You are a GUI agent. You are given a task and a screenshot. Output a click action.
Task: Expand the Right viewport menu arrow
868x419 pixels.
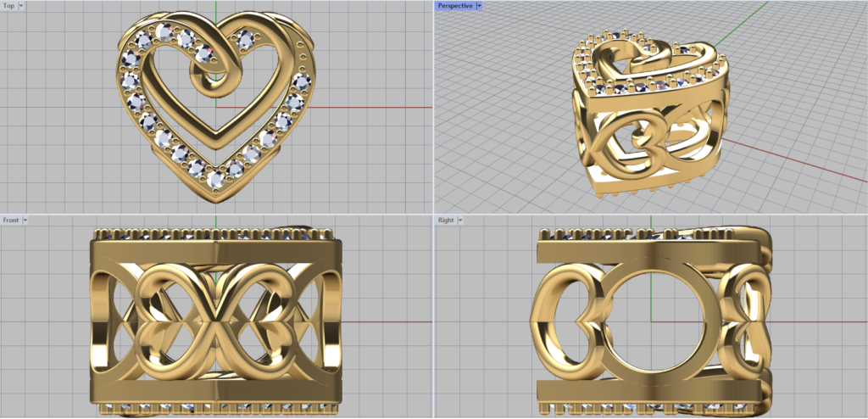(x=461, y=220)
